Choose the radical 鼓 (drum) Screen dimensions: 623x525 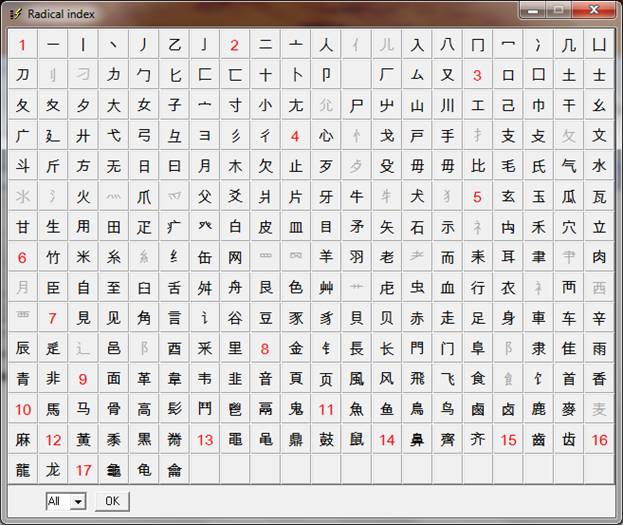point(326,440)
